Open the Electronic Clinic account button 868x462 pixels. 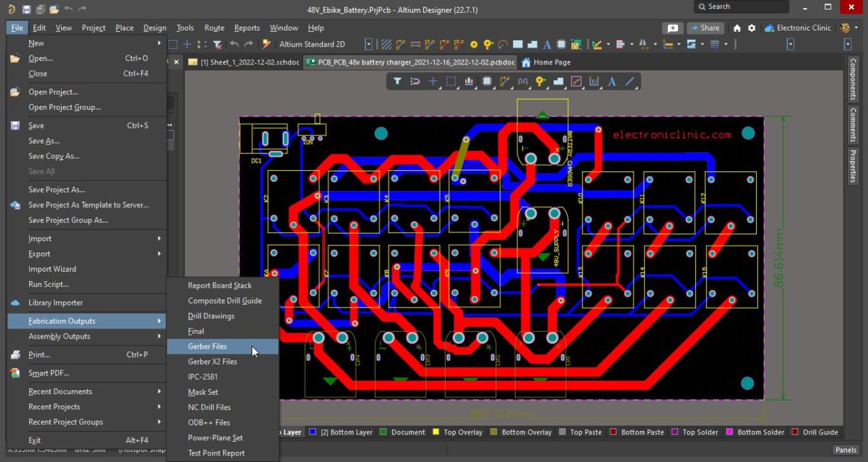[797, 28]
